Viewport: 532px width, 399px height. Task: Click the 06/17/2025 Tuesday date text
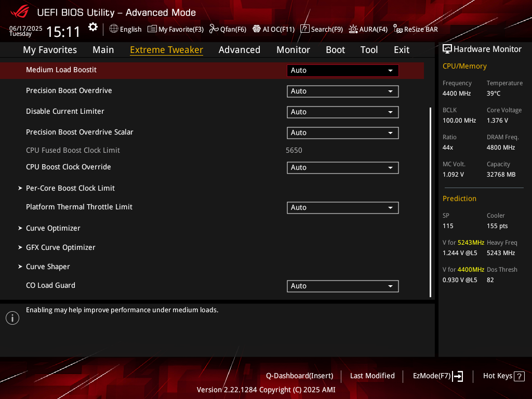coord(26,31)
